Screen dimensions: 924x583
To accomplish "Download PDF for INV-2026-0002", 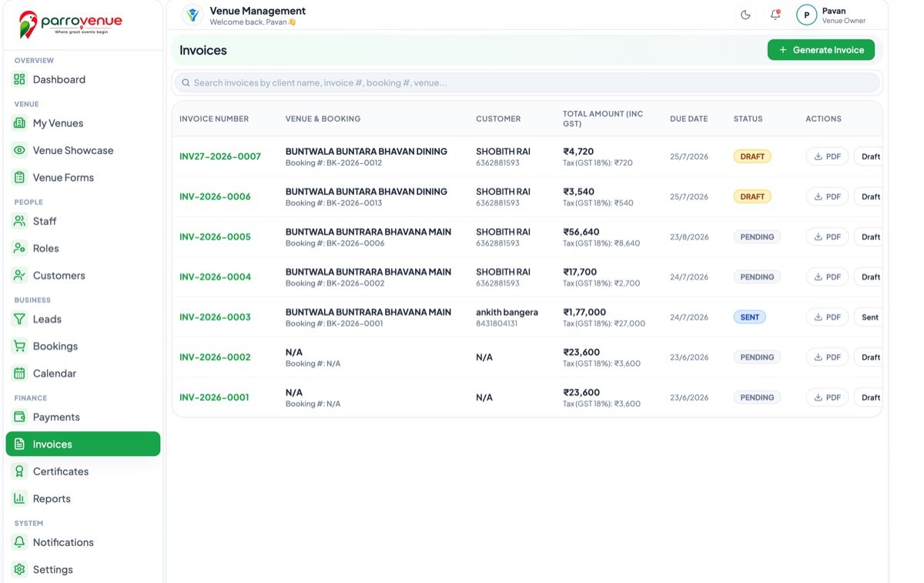I will point(827,357).
